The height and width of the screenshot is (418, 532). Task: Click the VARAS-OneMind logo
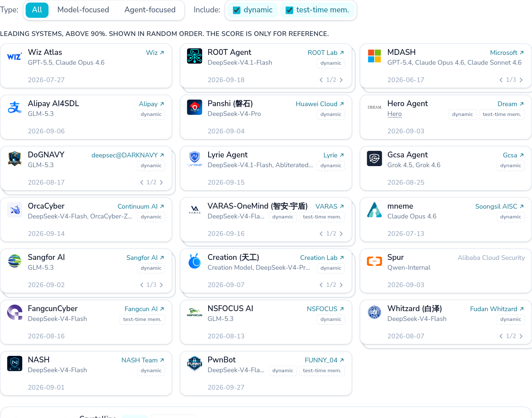[x=194, y=210]
